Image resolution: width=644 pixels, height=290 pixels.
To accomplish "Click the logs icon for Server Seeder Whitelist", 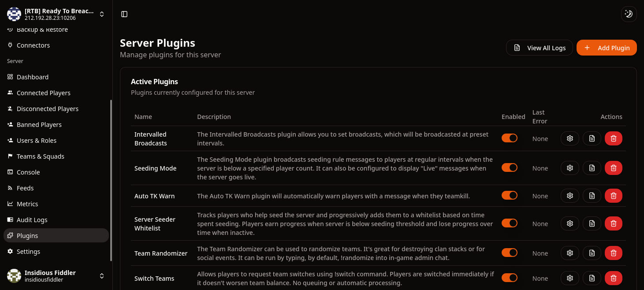I will click(x=592, y=223).
